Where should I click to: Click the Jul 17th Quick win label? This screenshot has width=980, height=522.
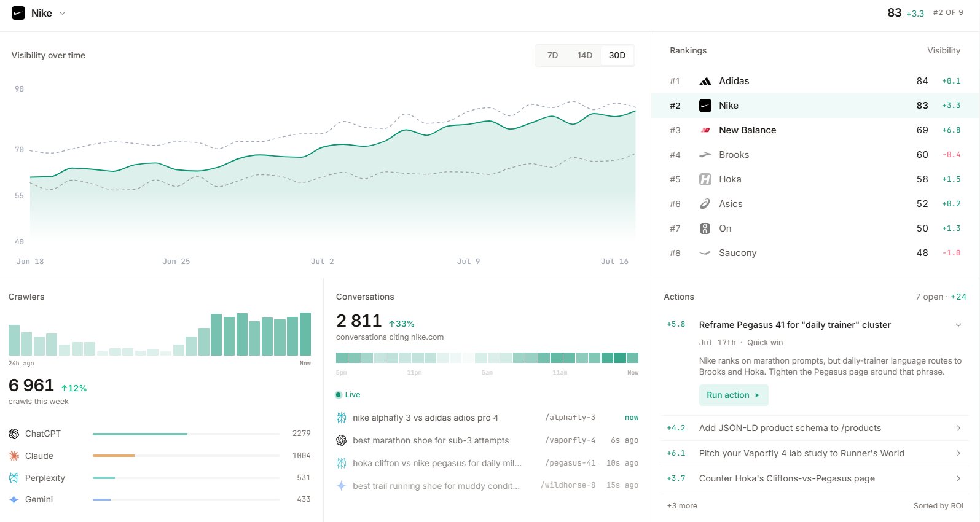[x=741, y=343]
